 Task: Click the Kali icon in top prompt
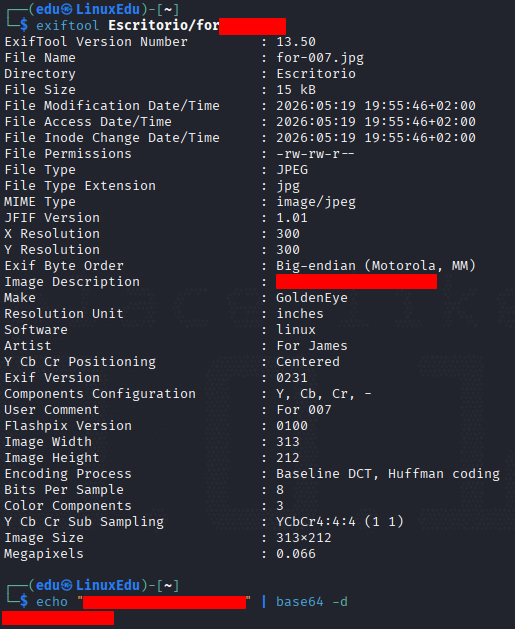(x=67, y=9)
